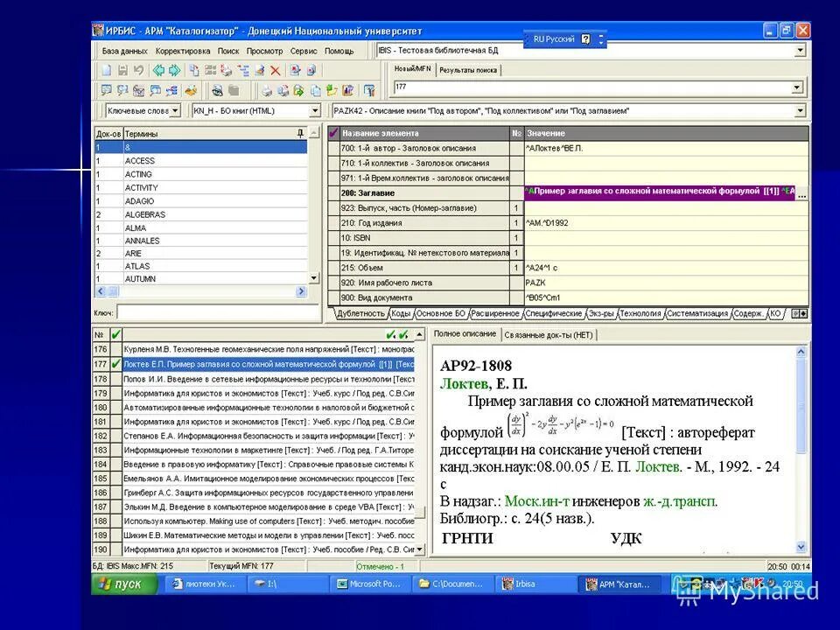Click the down arrow of the terms list scrollbar
This screenshot has height=630, width=840.
point(314,278)
